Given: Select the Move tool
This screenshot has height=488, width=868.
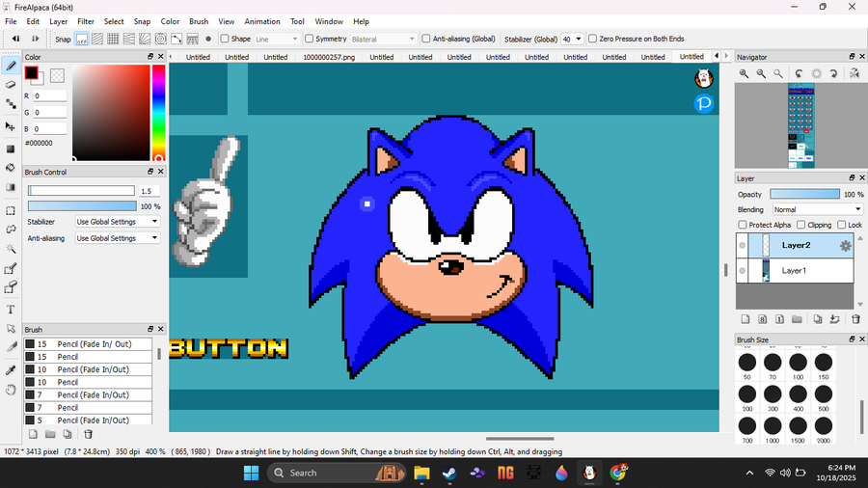Looking at the screenshot, I should coord(11,126).
